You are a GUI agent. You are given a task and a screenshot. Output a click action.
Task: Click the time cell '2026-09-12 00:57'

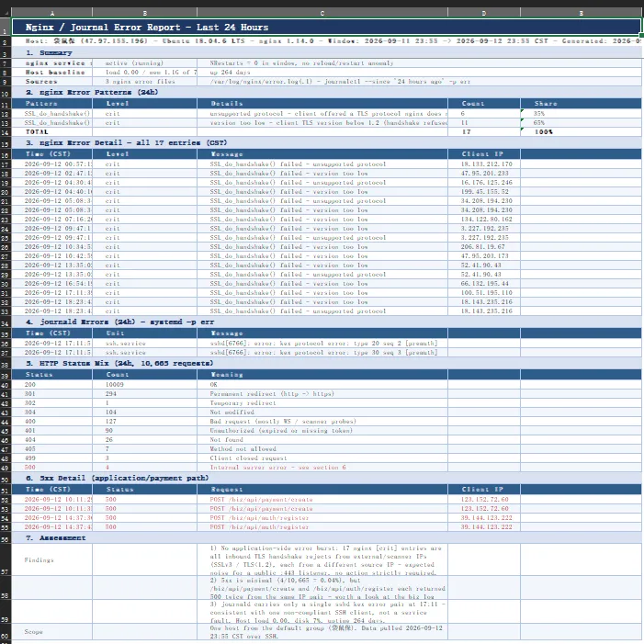coord(52,164)
